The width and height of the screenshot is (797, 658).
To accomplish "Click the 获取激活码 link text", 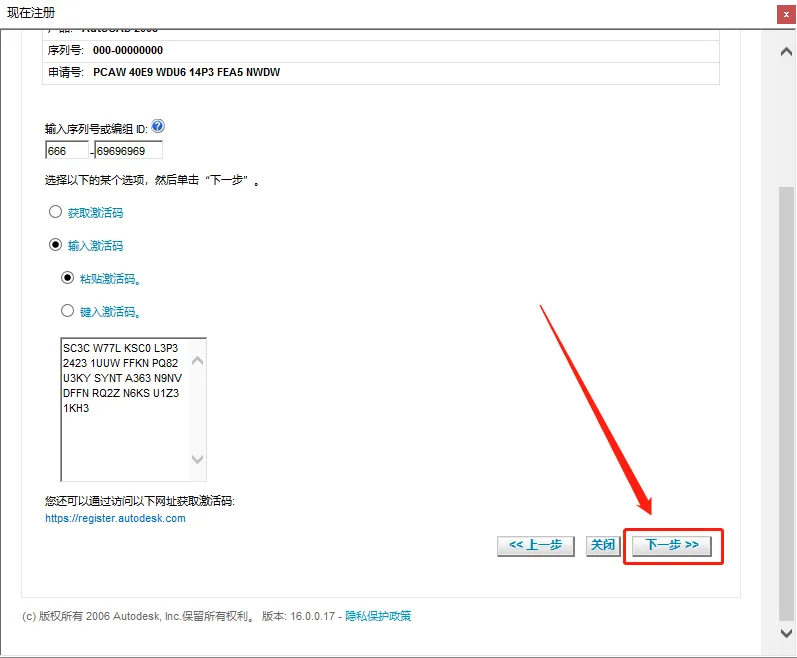I will click(x=96, y=213).
